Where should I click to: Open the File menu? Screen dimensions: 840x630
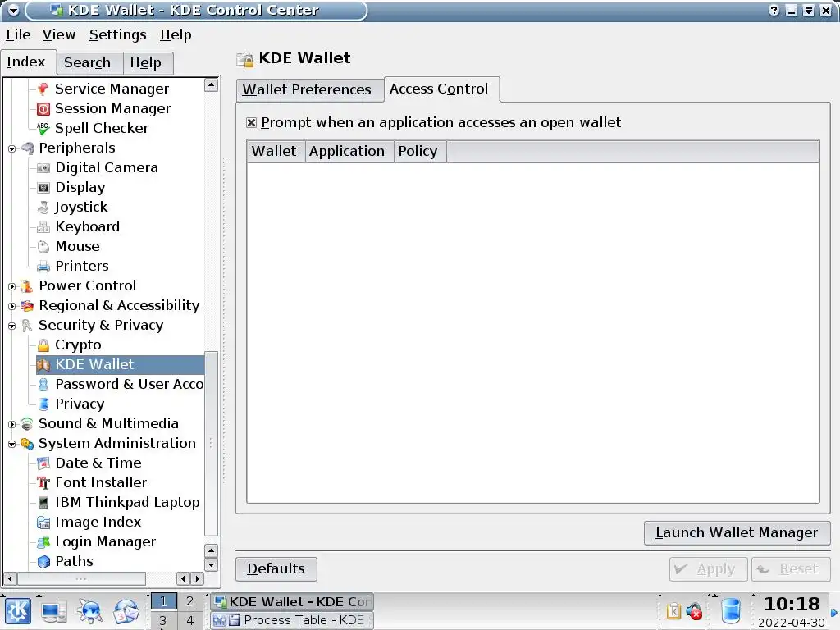click(x=18, y=34)
